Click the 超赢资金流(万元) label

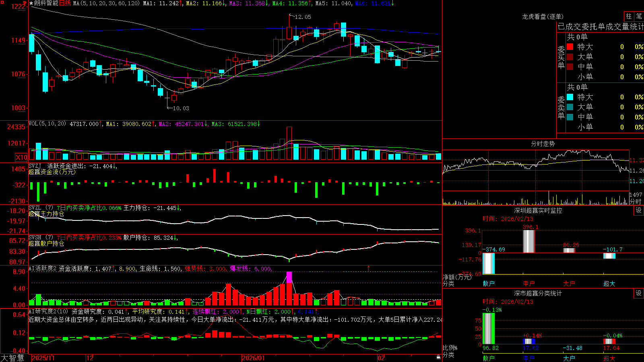(52, 172)
